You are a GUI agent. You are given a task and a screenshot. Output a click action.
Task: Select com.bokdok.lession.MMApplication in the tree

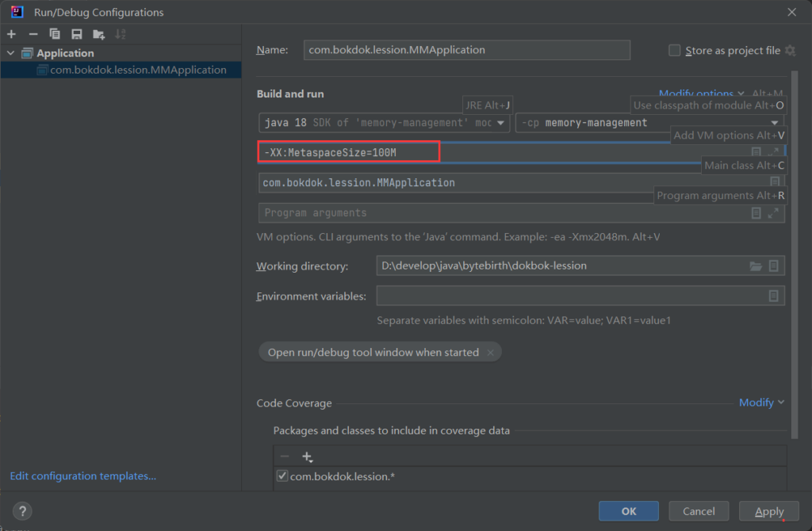[x=121, y=70]
